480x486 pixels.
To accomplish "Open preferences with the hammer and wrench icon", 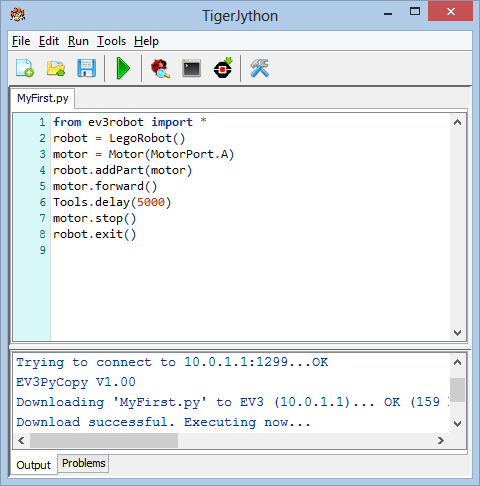I will 259,68.
